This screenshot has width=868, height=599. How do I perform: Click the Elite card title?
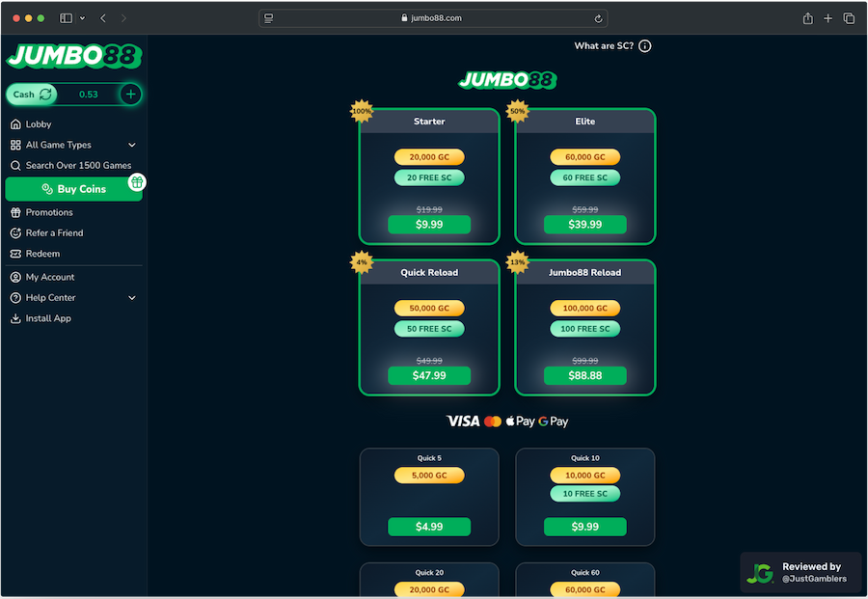pos(585,122)
